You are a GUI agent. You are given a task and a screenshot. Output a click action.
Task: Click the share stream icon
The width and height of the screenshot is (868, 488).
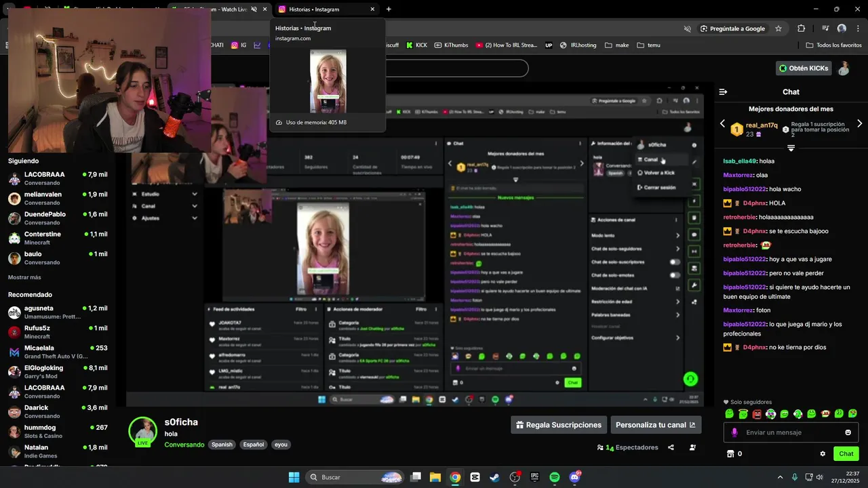pos(671,447)
